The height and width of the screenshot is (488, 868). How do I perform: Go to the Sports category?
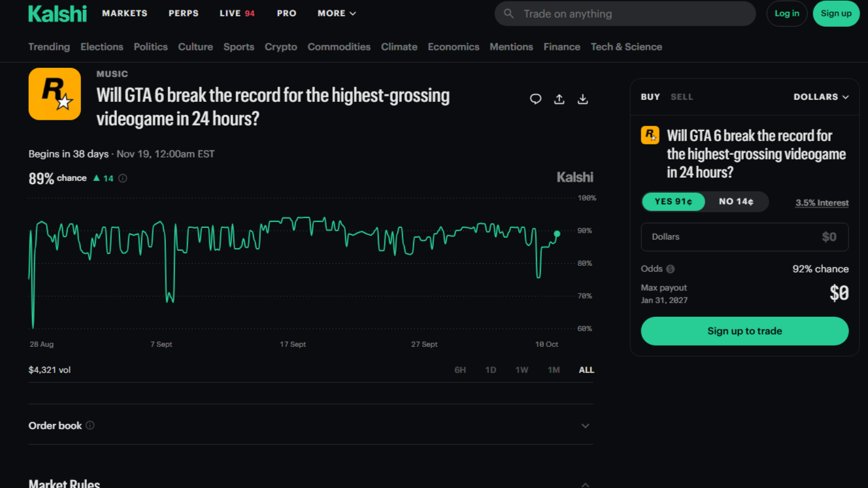click(x=239, y=47)
